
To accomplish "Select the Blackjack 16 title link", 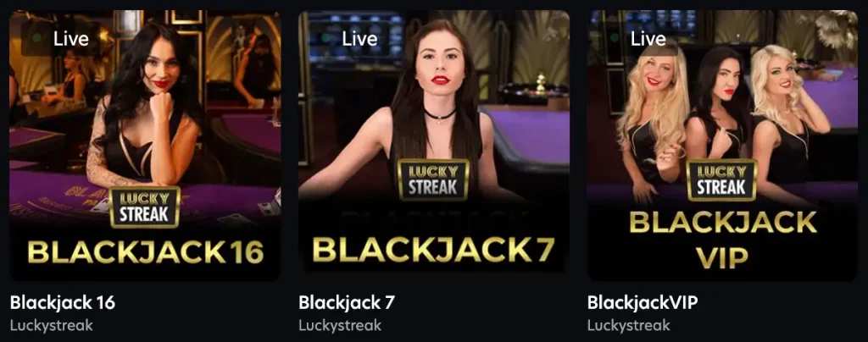I will pos(63,303).
